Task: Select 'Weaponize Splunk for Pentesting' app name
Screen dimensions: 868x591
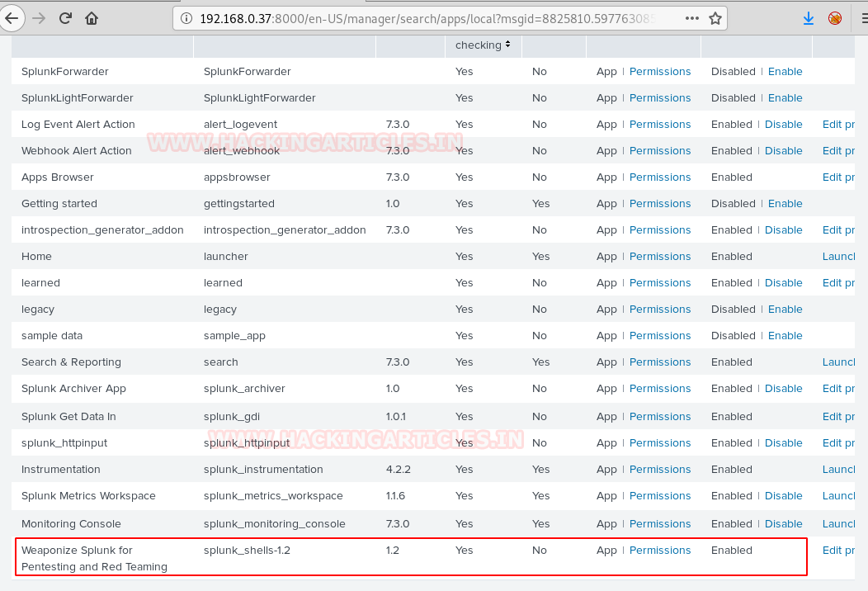Action: 94,558
